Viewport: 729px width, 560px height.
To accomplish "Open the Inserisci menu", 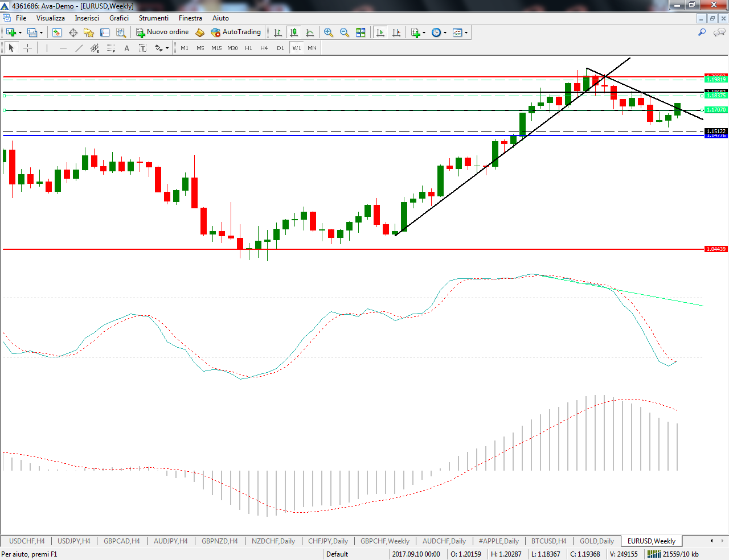I will [x=87, y=18].
